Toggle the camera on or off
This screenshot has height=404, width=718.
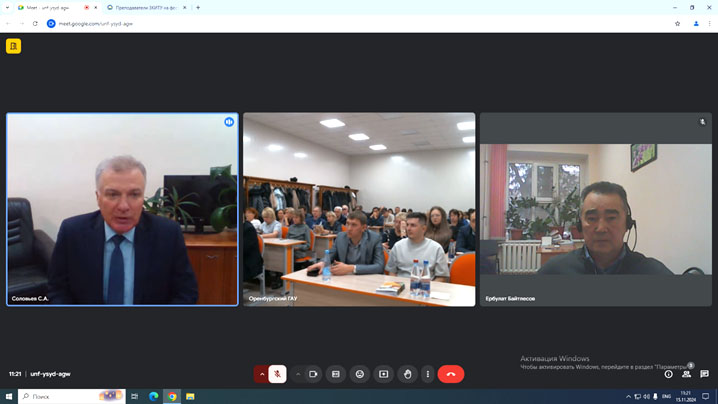tap(313, 374)
